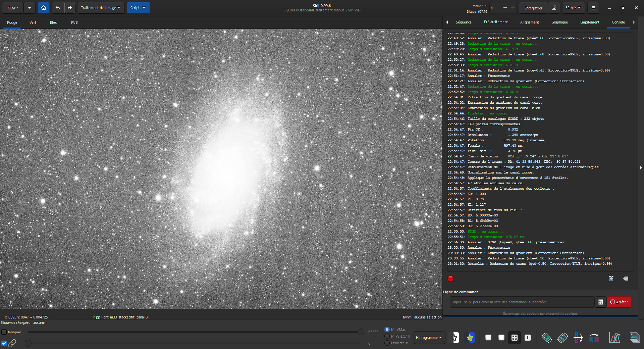This screenshot has height=349, width=644.
Task: Toggle the color star rendering icon
Action: point(470,338)
